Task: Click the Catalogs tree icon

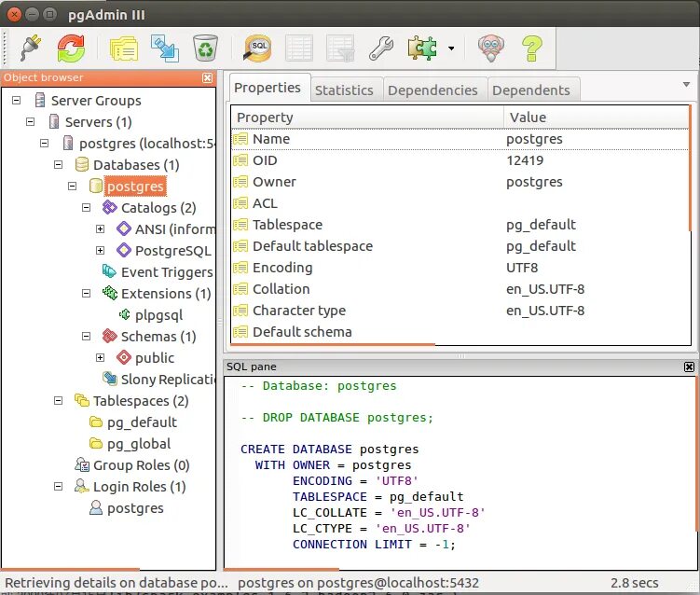Action: click(109, 207)
